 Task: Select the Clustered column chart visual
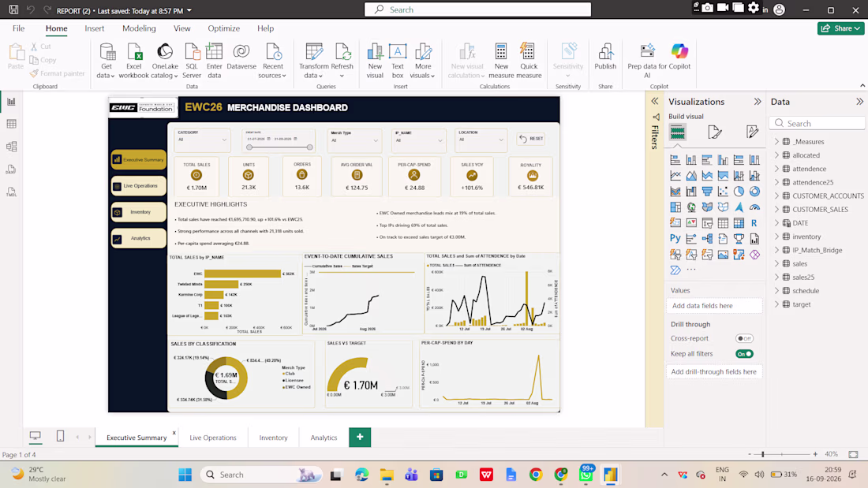(x=723, y=160)
